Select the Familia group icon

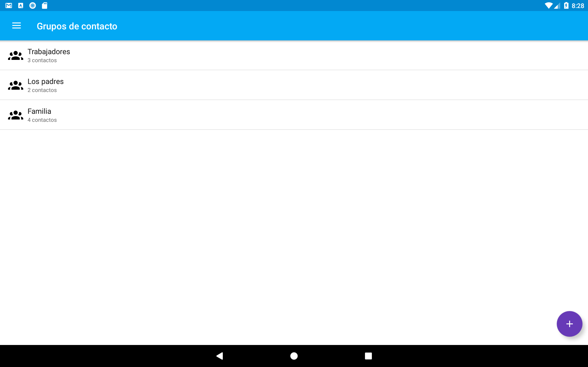coord(16,115)
